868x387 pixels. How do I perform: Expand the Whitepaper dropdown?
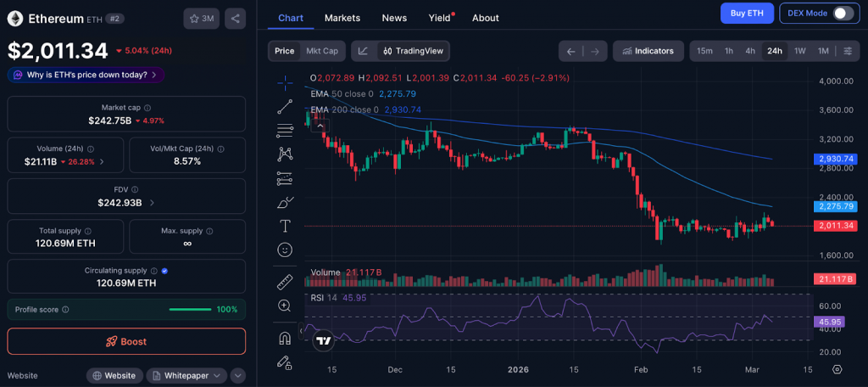pyautogui.click(x=186, y=375)
